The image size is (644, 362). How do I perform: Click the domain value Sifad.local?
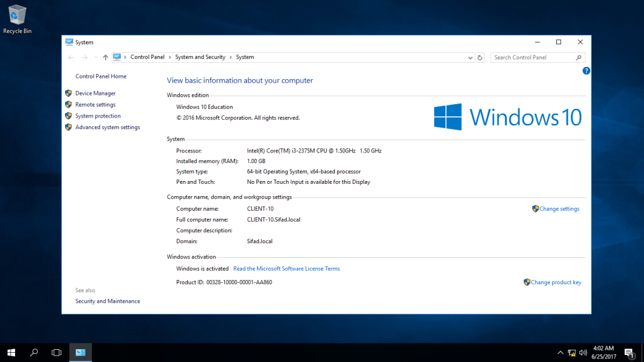pyautogui.click(x=260, y=242)
